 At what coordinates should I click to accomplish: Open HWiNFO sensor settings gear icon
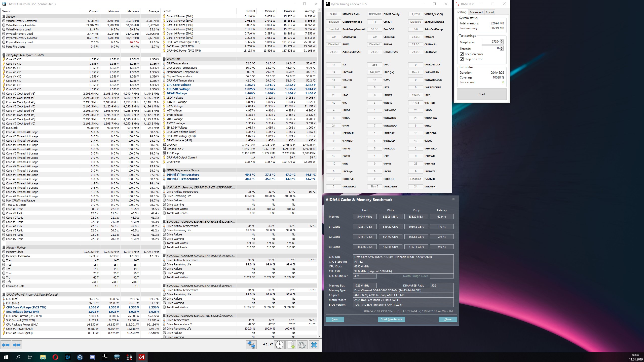click(302, 345)
